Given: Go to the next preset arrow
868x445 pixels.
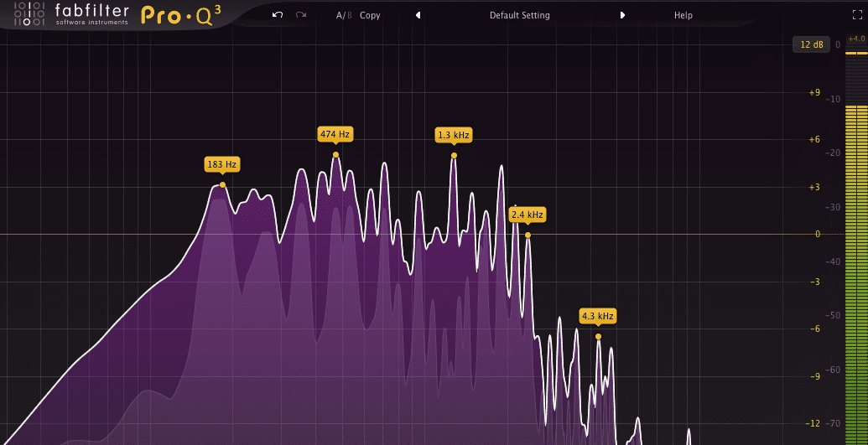Looking at the screenshot, I should pyautogui.click(x=622, y=15).
